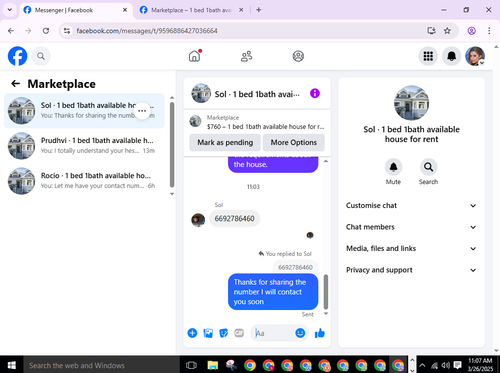Go to the Home feed icon
Viewport: 500px width, 373px height.
coord(195,56)
